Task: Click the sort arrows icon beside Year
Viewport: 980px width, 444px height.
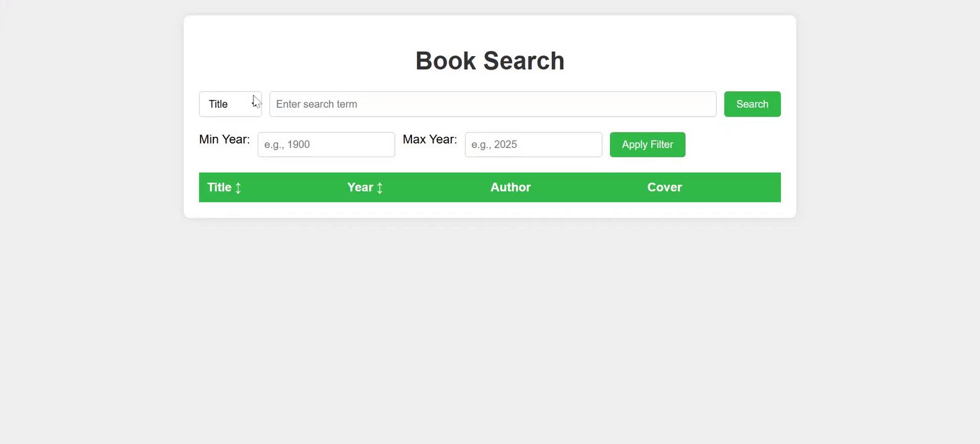Action: click(x=380, y=188)
